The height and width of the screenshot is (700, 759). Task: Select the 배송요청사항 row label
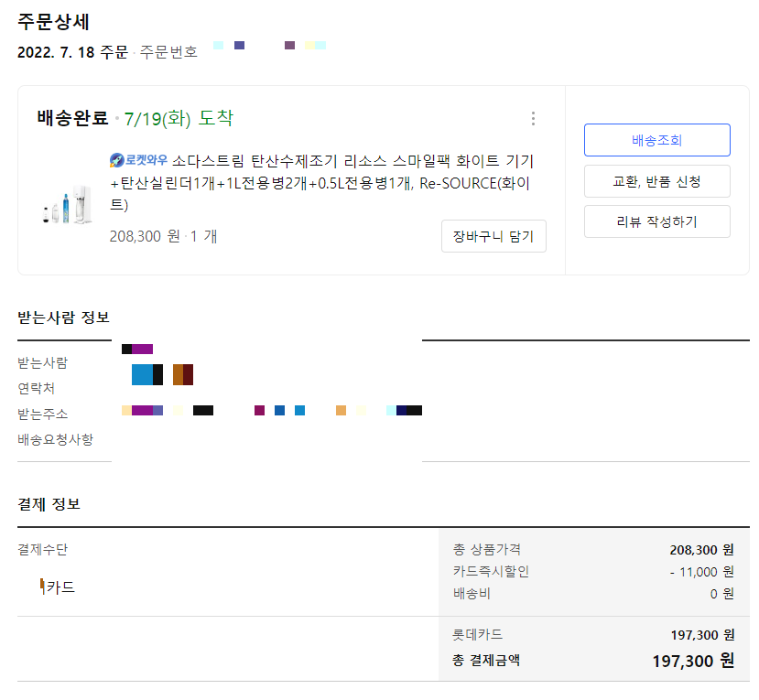(55, 440)
